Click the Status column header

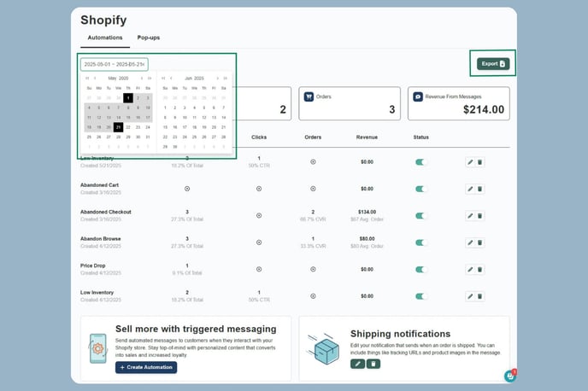[x=421, y=137]
